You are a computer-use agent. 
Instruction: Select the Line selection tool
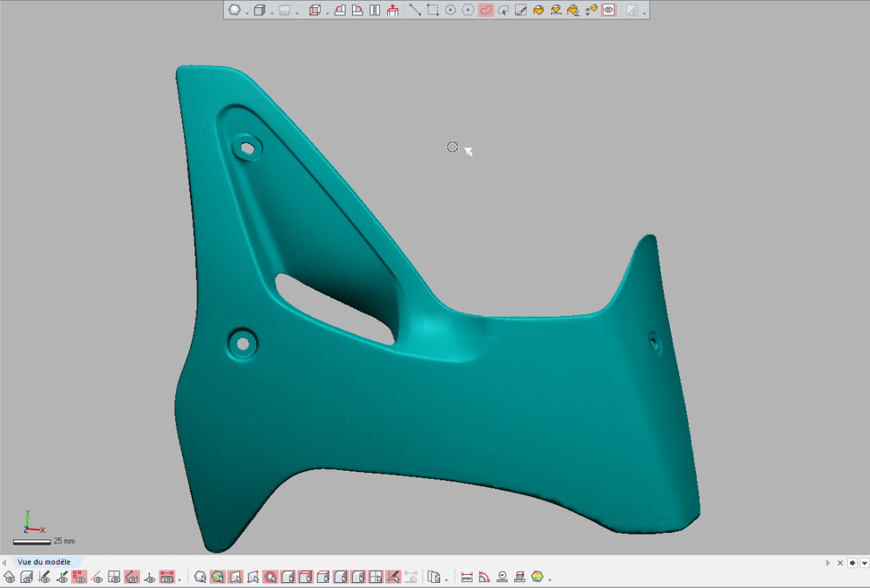pos(415,10)
